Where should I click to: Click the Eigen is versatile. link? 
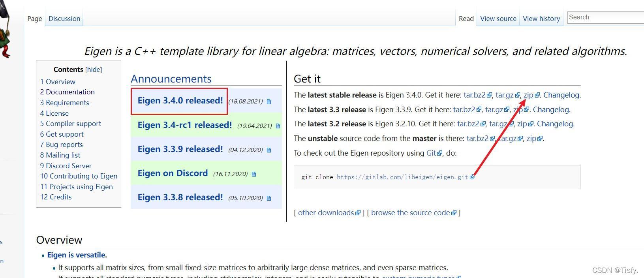tap(77, 255)
